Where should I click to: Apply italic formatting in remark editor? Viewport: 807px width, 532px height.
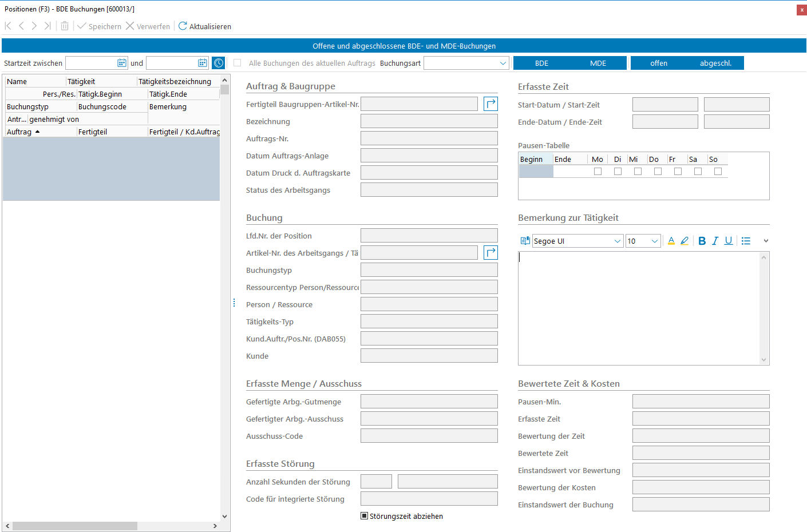715,241
